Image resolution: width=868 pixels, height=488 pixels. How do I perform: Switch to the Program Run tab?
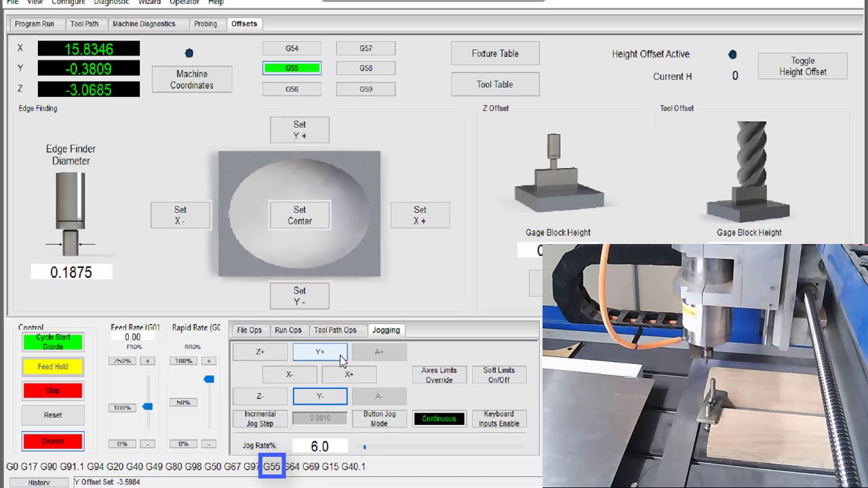[35, 24]
